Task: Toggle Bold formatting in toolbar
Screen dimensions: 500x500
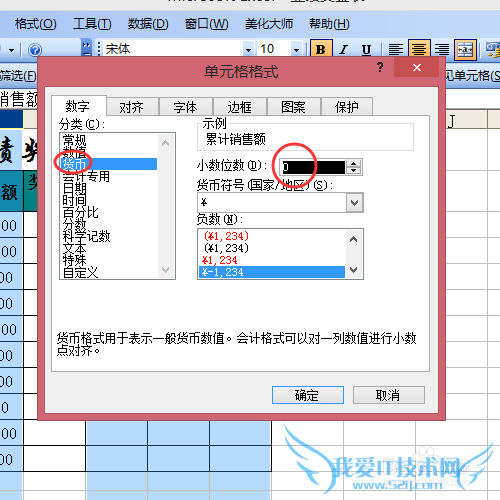Action: pos(321,49)
